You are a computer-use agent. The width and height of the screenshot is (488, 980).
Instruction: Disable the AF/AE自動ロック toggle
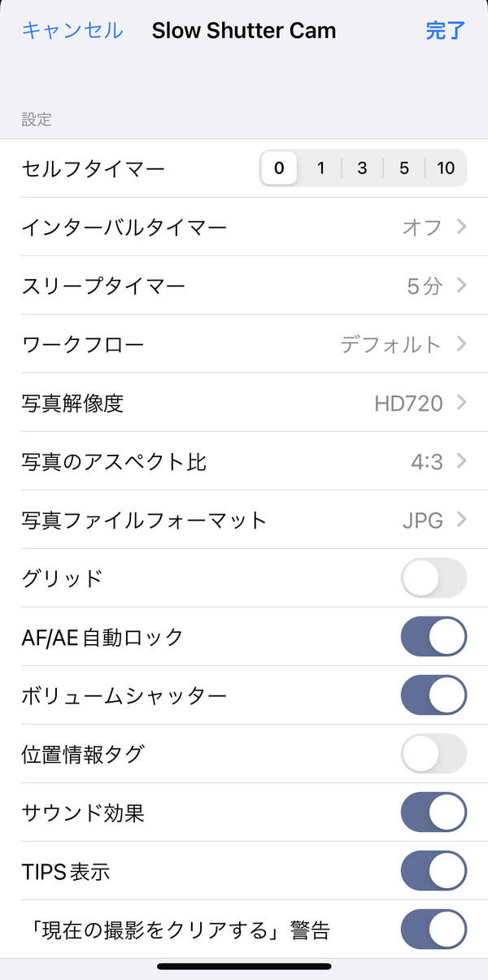[x=434, y=637]
